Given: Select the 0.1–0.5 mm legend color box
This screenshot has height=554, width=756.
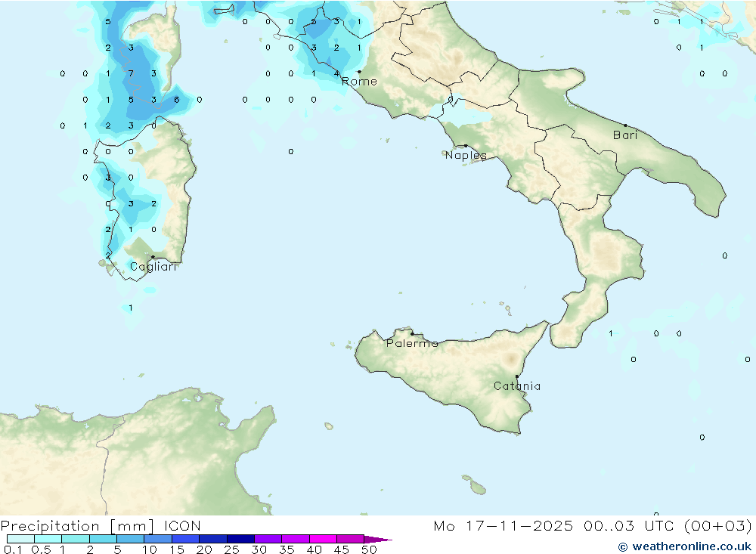Looking at the screenshot, I should tap(20, 539).
